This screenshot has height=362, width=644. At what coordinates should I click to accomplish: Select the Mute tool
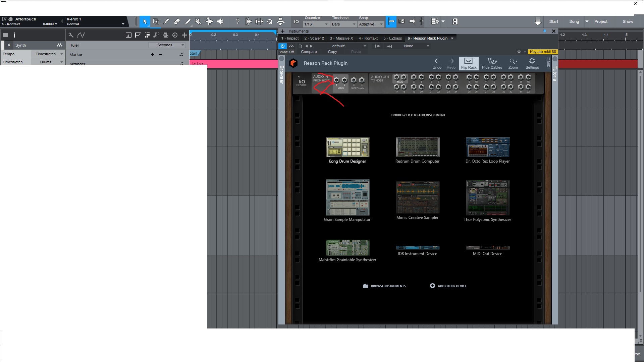198,21
